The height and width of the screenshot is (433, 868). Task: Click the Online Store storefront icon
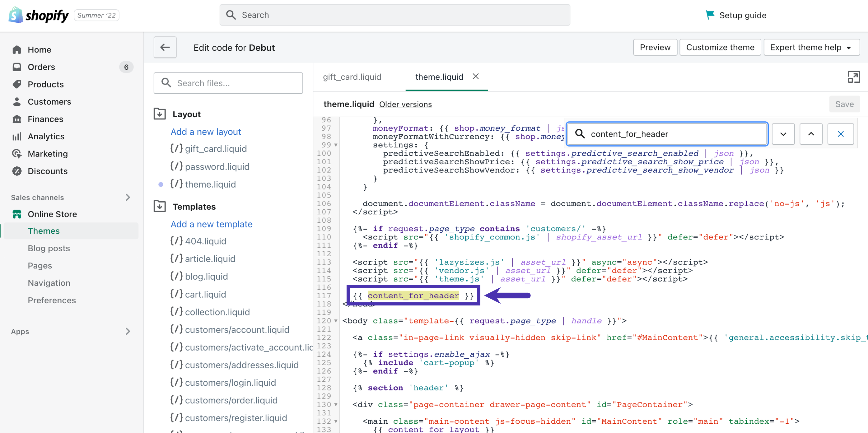(17, 214)
